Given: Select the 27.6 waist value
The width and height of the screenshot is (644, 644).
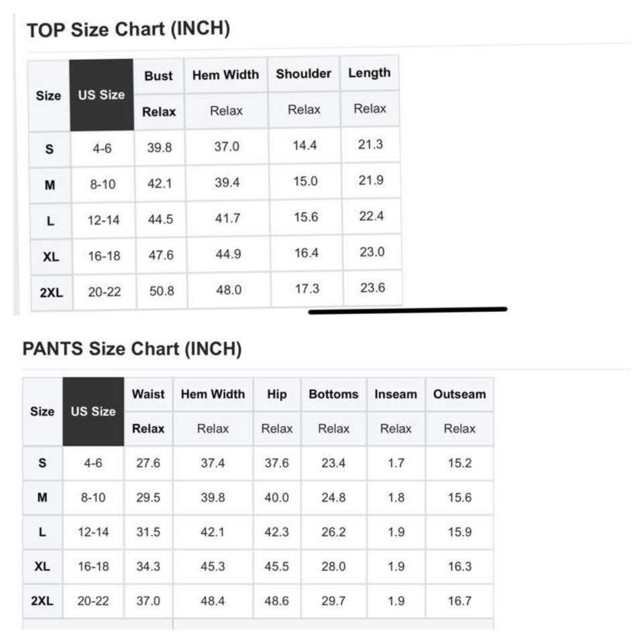Looking at the screenshot, I should [148, 464].
